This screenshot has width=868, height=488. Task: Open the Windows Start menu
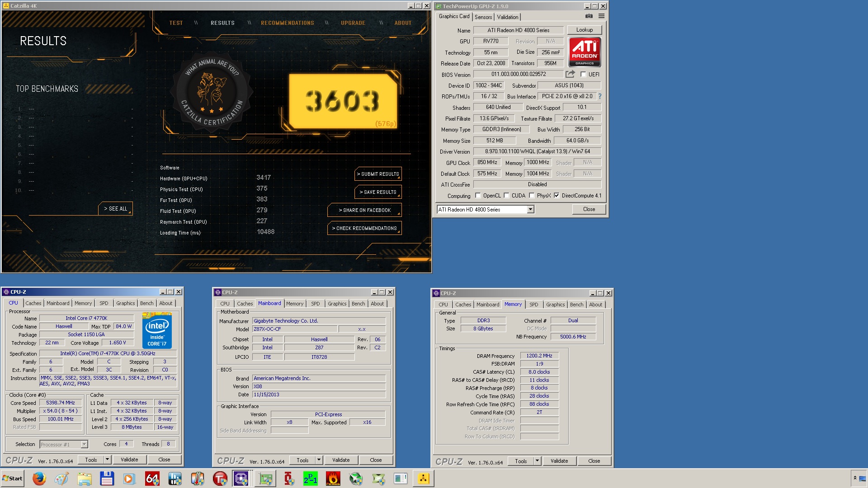(13, 478)
